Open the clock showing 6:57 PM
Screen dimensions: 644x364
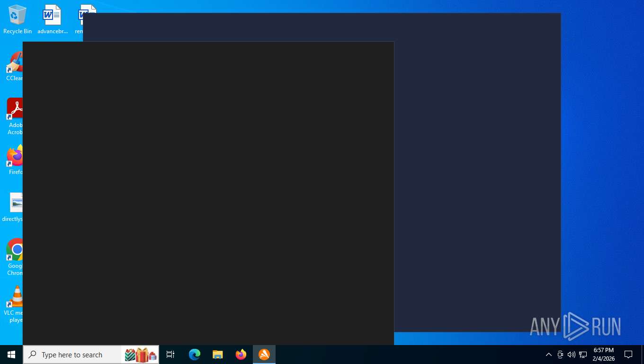click(x=604, y=355)
